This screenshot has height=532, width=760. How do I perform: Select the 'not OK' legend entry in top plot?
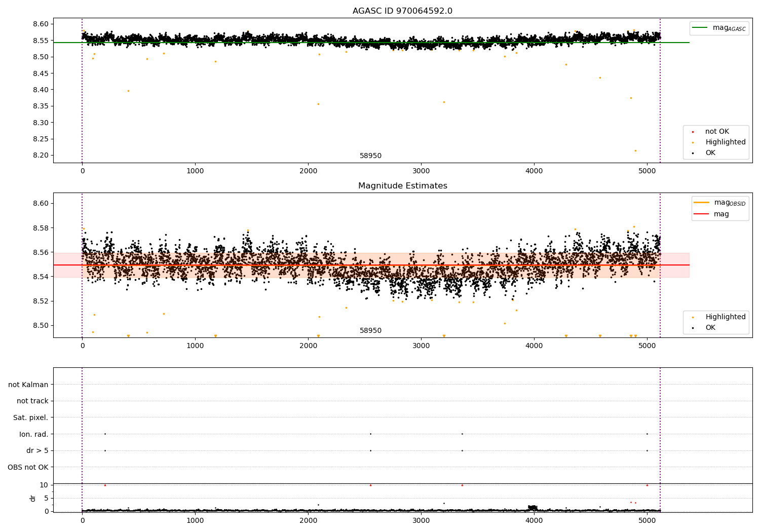click(717, 132)
